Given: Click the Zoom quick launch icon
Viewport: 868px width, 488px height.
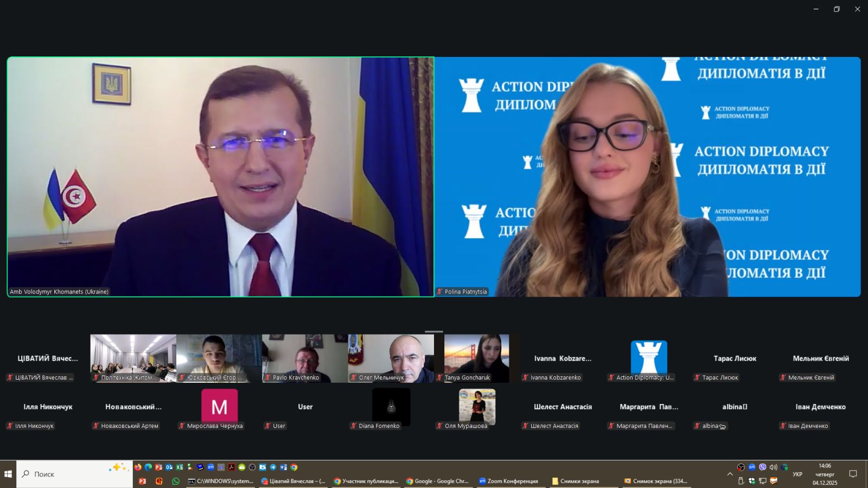Looking at the screenshot, I should (x=210, y=467).
